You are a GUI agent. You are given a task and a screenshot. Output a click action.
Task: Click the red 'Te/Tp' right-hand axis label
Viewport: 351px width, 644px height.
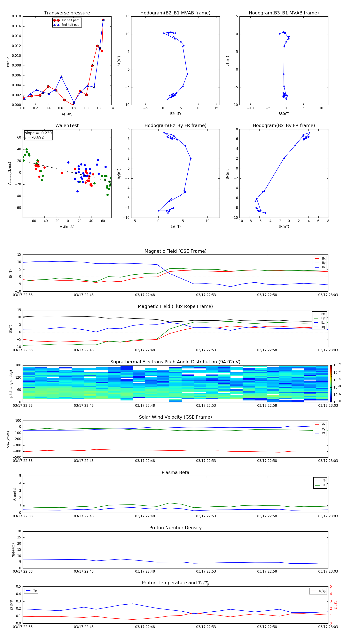pos(336,605)
